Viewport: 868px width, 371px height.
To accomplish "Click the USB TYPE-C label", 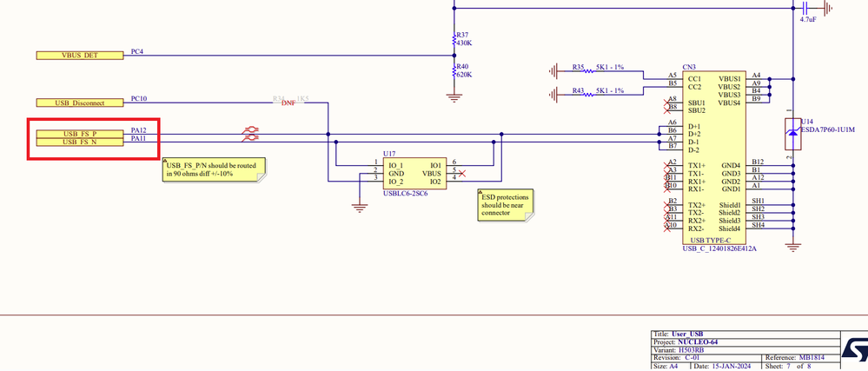I will (711, 241).
